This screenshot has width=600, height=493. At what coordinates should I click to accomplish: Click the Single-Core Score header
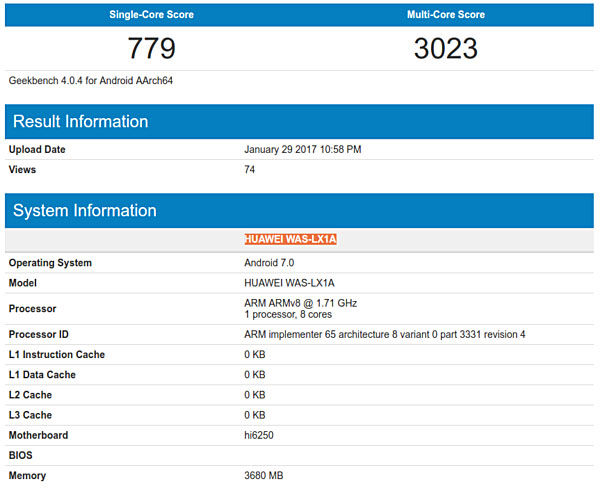coord(151,15)
